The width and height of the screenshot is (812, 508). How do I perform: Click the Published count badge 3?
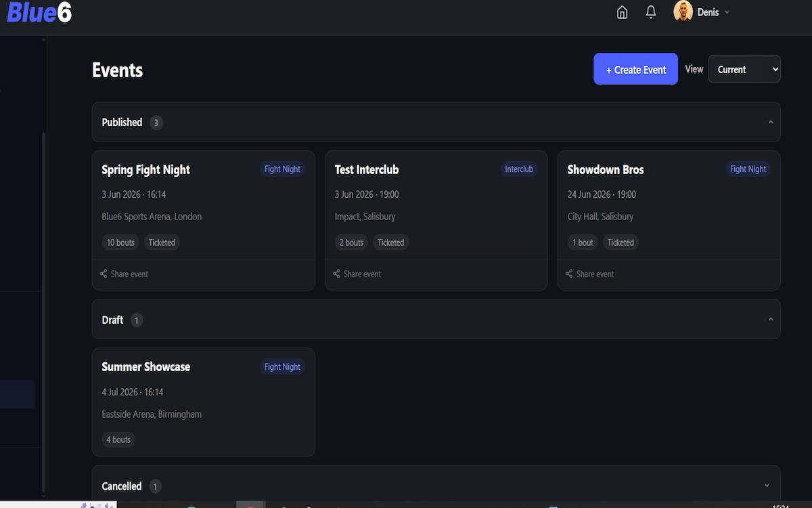pos(156,123)
